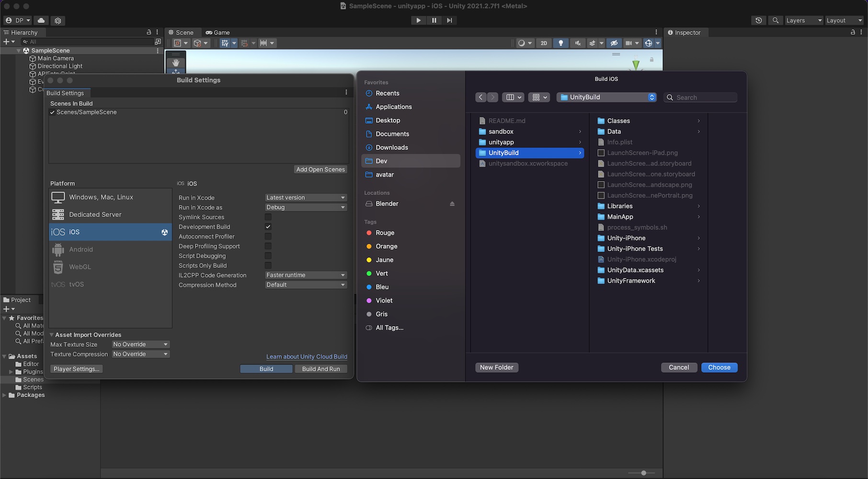Screen dimensions: 868x479
Task: Open the Unity account DP dropdown
Action: point(18,20)
